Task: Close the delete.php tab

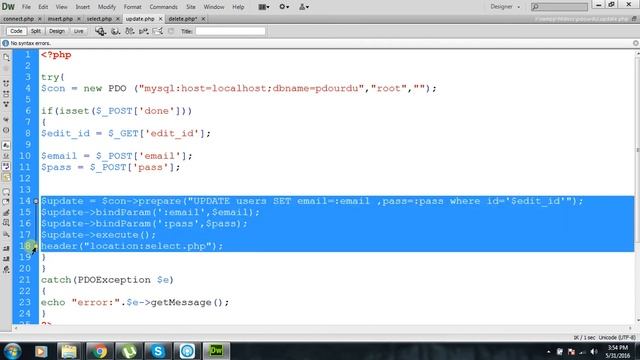Action: coord(203,19)
